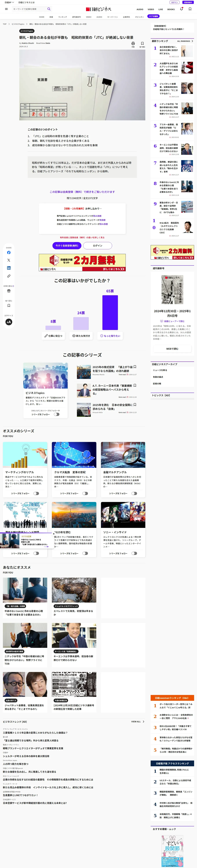Image resolution: width=197 pixels, height=868 pixels.
Task: Share the article on Facebook
Action: pyautogui.click(x=9, y=252)
